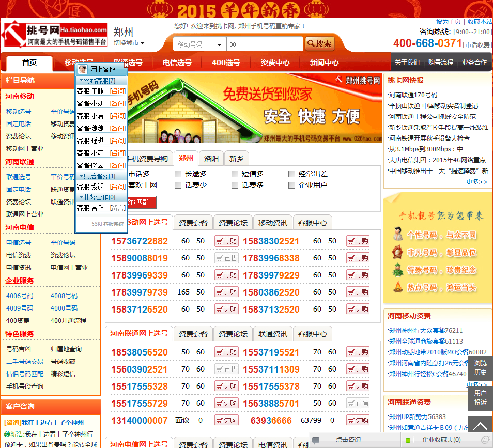The image size is (493, 448).
Task: Order number 13140000007 with cart button
Action: point(226,420)
